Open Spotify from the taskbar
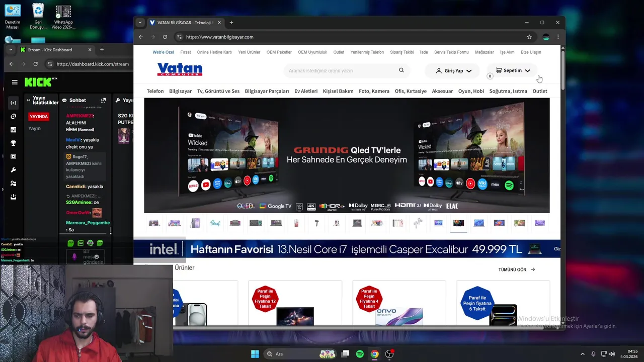 click(x=360, y=354)
